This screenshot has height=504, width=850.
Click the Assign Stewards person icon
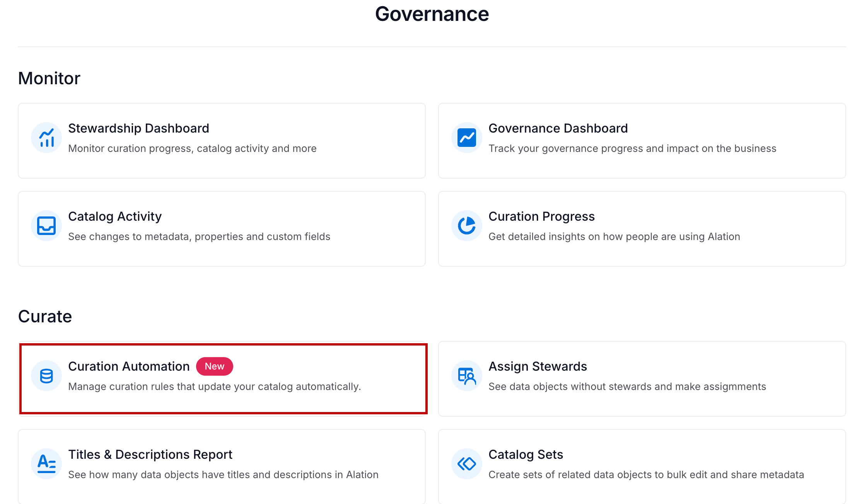coord(466,376)
